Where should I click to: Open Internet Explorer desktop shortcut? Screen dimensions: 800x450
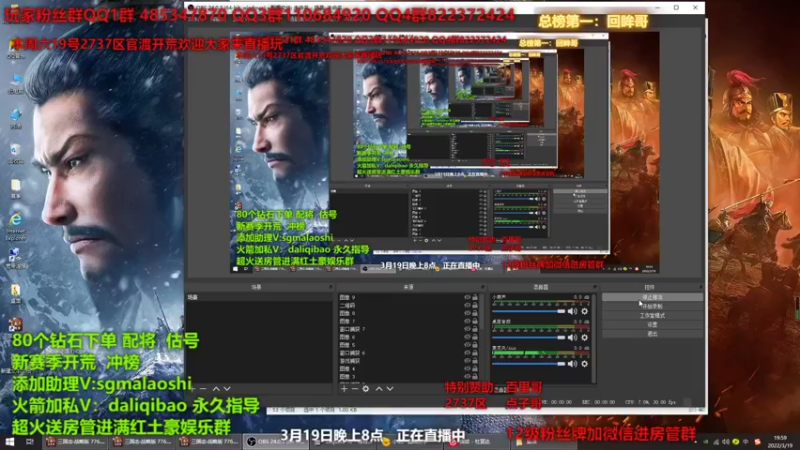[16, 226]
